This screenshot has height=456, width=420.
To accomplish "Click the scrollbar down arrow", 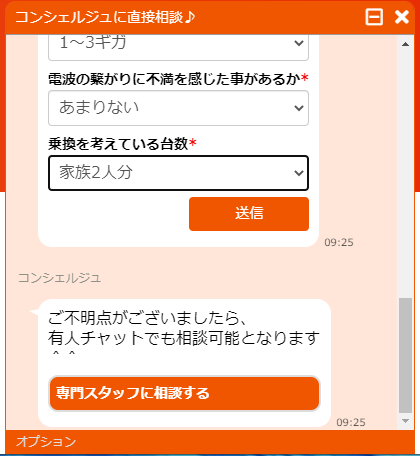I will point(405,421).
